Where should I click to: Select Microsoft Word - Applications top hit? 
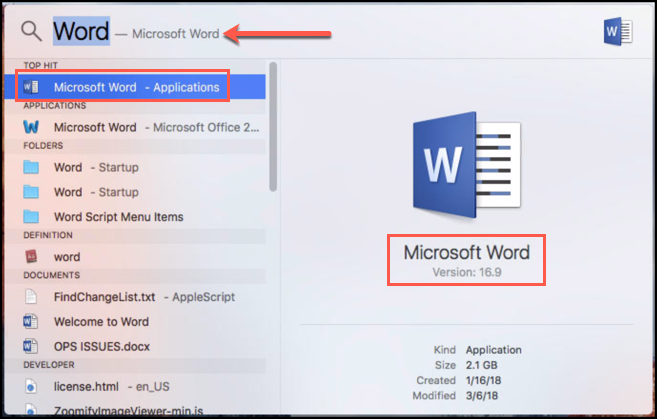(x=135, y=87)
